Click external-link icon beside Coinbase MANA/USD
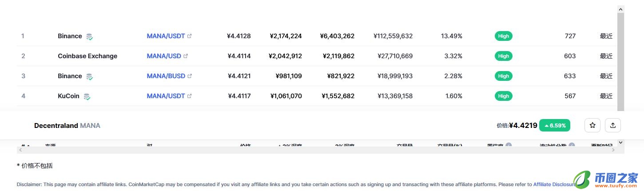This screenshot has height=191, width=644. [186, 56]
